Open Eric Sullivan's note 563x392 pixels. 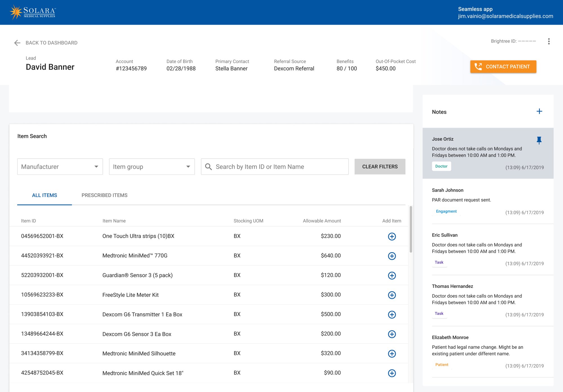tap(488, 249)
